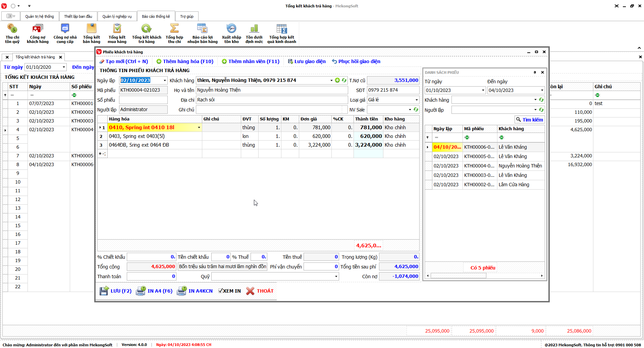
Task: Pin the Danh sách phiếu panel
Action: coord(535,72)
